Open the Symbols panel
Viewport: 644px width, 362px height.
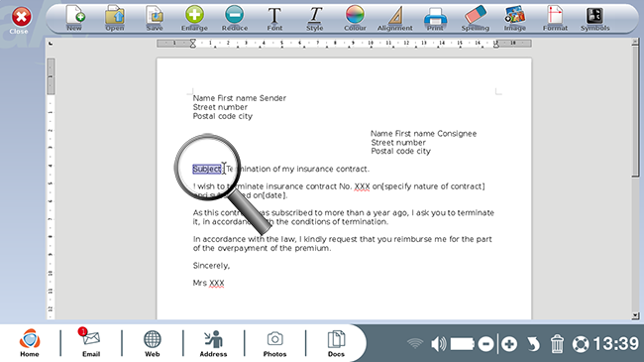594,18
